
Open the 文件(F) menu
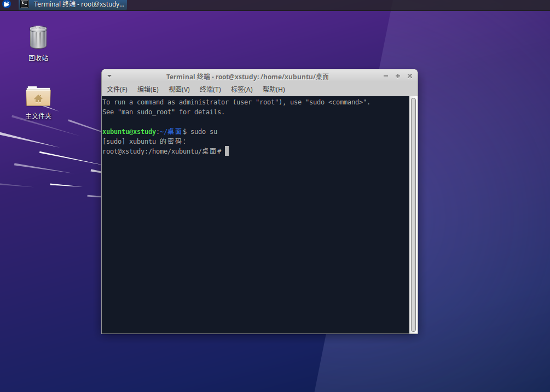click(x=117, y=89)
